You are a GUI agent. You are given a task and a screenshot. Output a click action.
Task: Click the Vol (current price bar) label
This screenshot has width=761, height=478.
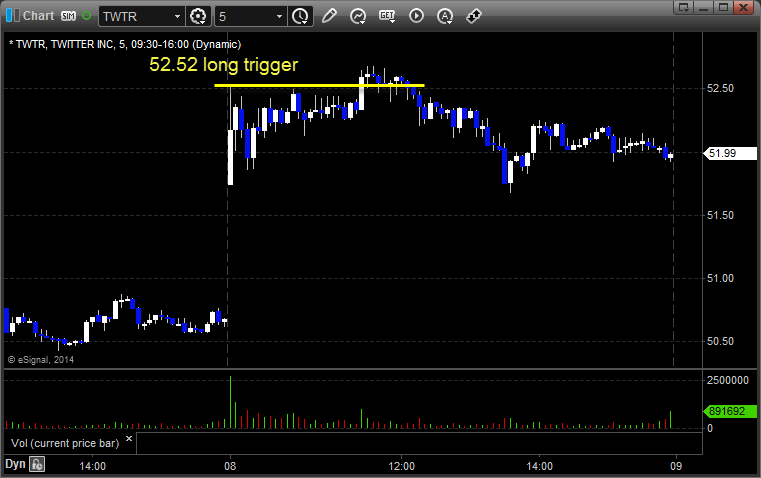click(65, 443)
